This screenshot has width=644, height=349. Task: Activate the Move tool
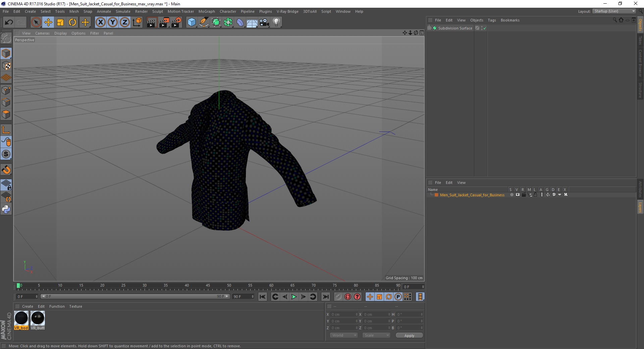48,22
